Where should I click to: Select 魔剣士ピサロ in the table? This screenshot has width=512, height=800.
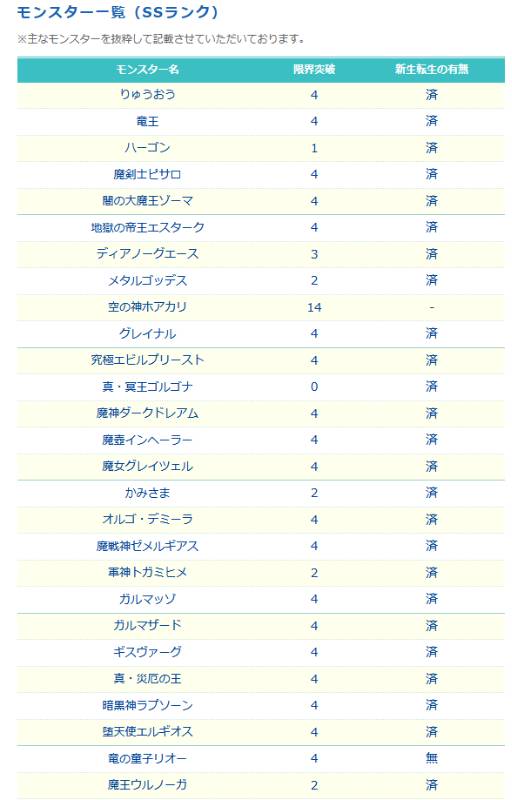pos(147,174)
